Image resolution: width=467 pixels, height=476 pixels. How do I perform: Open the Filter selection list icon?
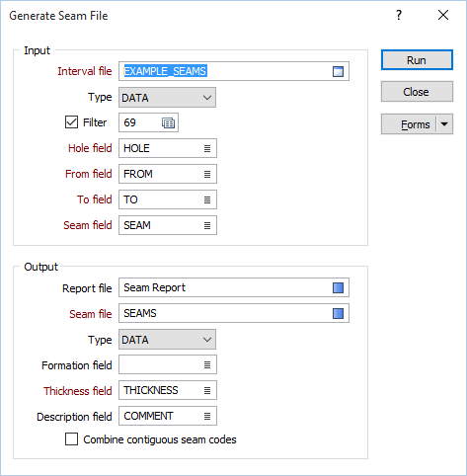pyautogui.click(x=168, y=122)
